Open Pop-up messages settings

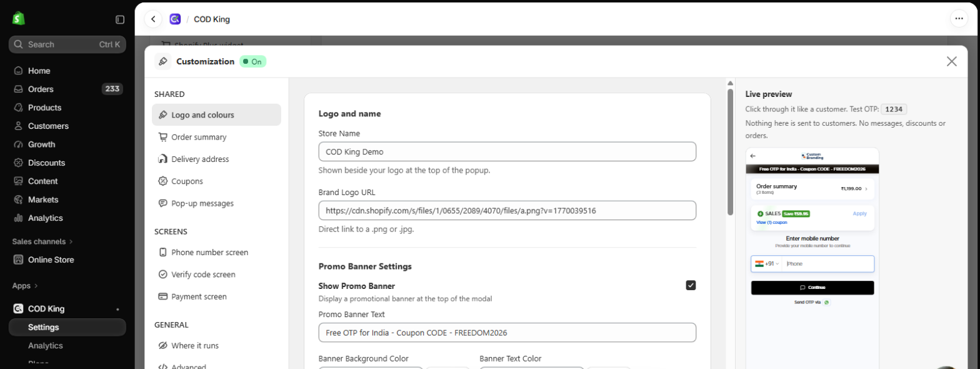pos(216,203)
